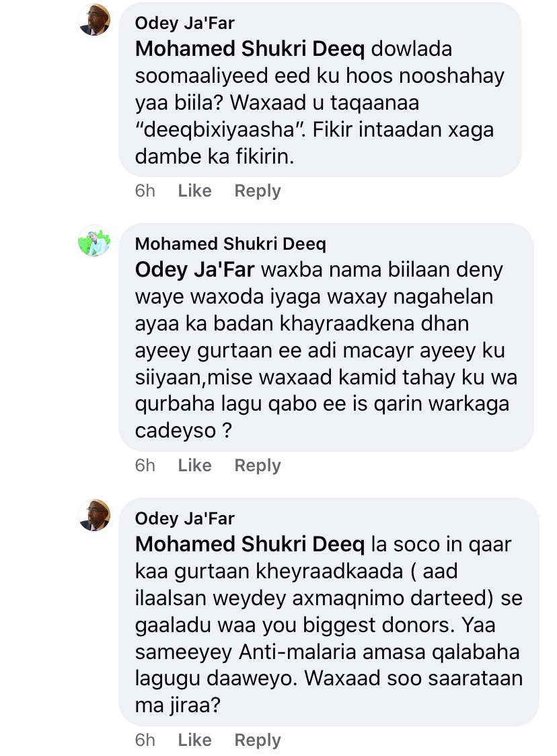
Task: Open the Mohamed Shukri Deeq author name
Action: 230,244
